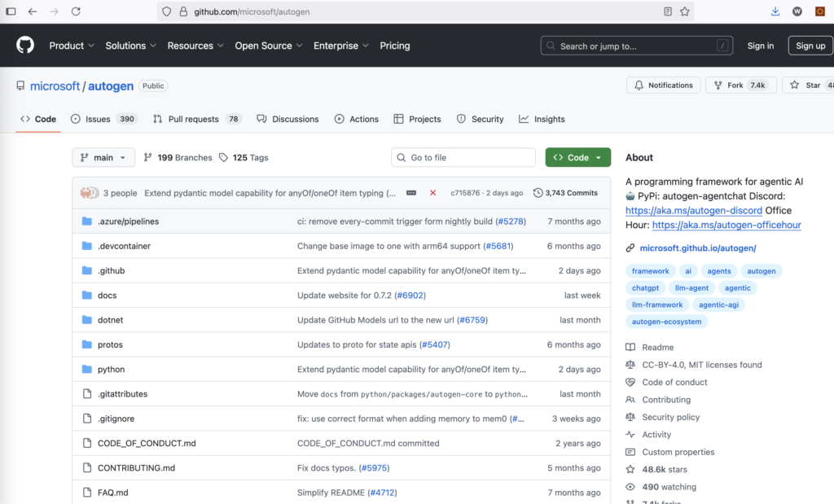Click the shield tracking protection icon
This screenshot has width=834, height=504.
tap(166, 11)
